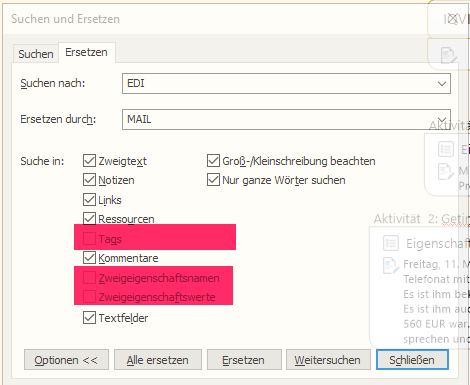Toggle the Ressourcen checkbox
The image size is (470, 385).
click(89, 219)
